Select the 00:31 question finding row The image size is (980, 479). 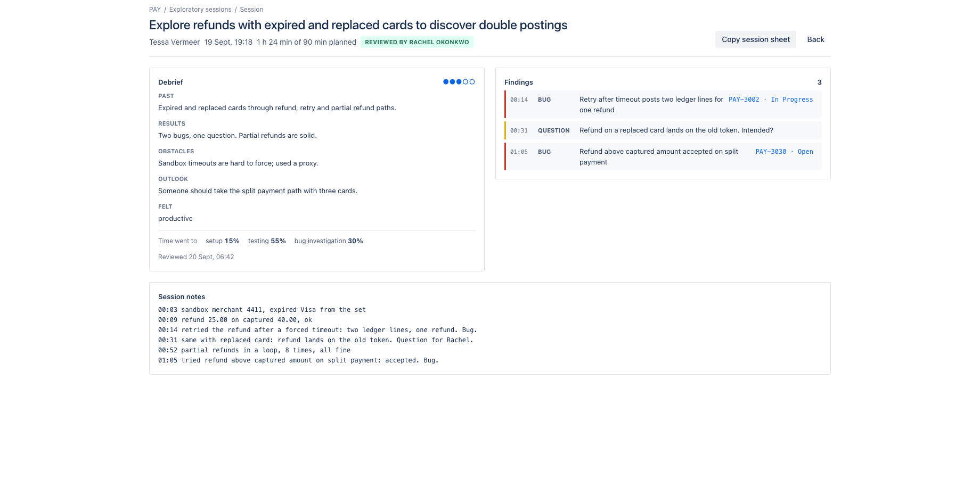663,130
